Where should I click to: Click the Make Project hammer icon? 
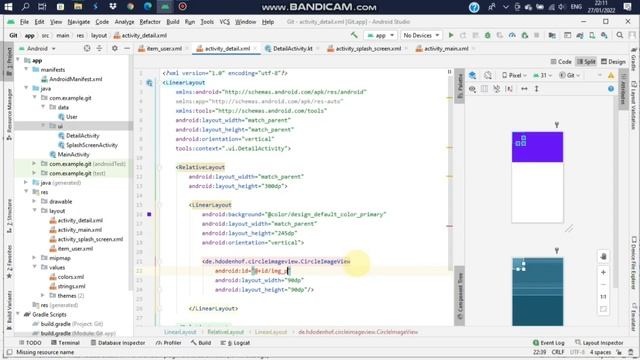coord(354,36)
